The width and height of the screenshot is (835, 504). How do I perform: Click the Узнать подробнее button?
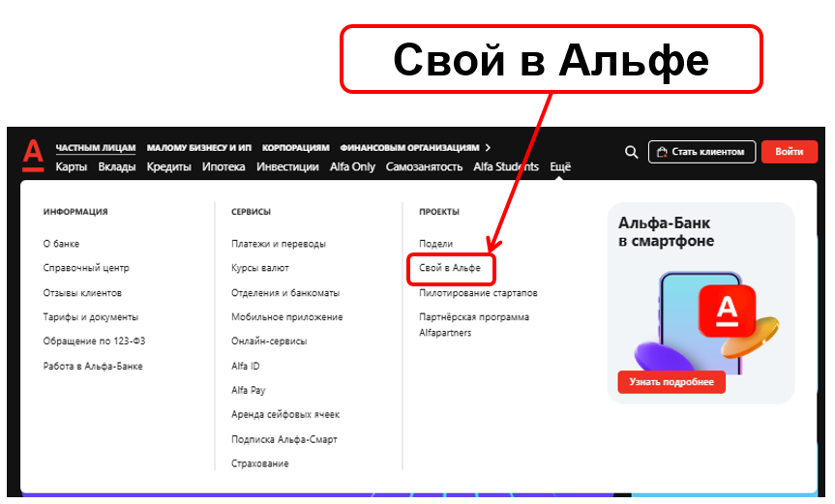671,382
